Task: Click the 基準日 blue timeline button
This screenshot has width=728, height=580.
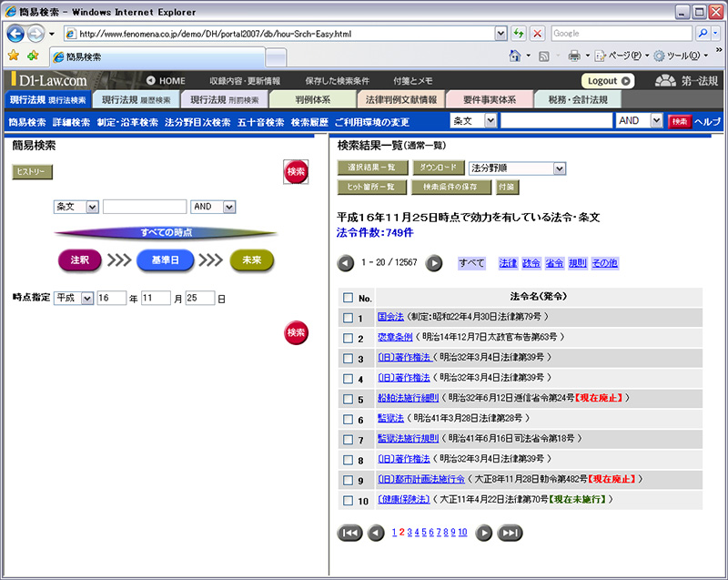Action: (x=165, y=260)
